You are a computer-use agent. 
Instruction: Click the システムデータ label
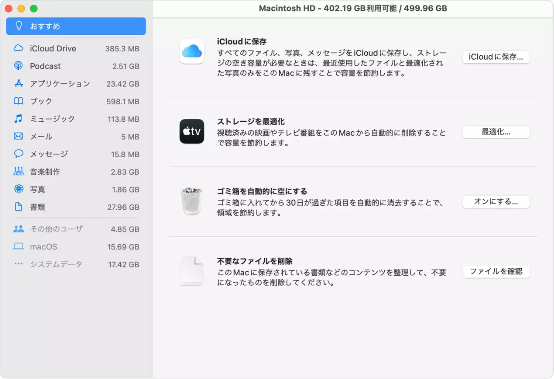(56, 264)
